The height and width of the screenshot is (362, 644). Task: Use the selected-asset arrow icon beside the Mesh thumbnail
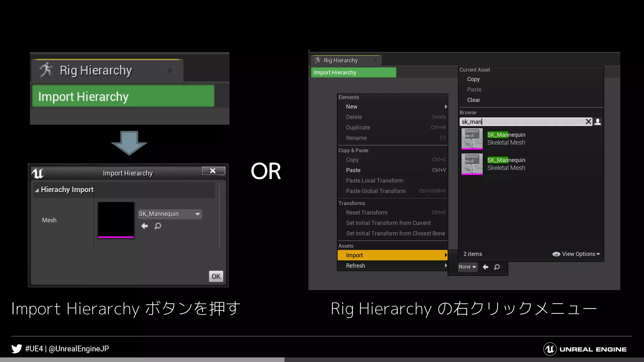click(145, 226)
